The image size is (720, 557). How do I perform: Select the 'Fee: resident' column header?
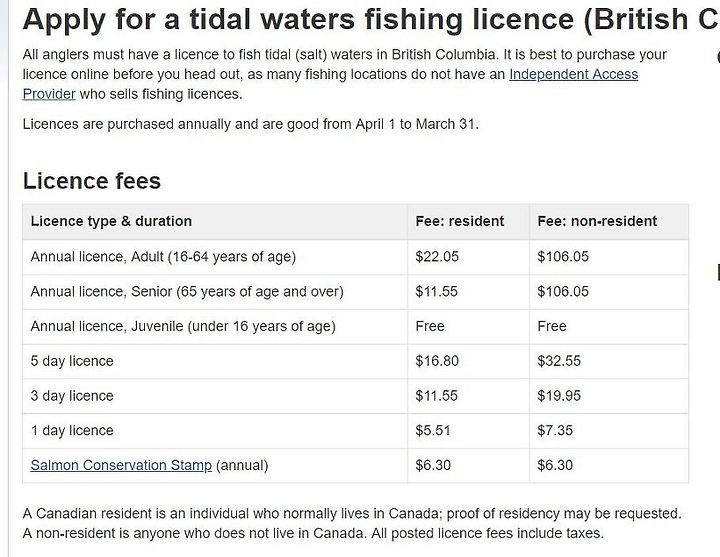tap(460, 221)
